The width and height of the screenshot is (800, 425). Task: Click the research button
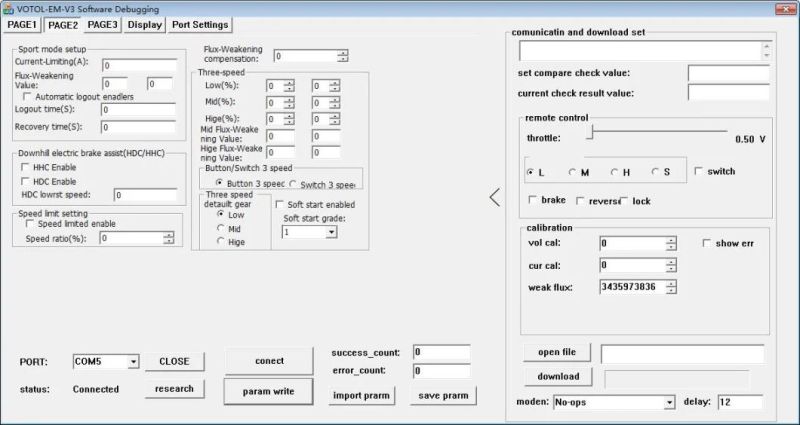pyautogui.click(x=174, y=389)
